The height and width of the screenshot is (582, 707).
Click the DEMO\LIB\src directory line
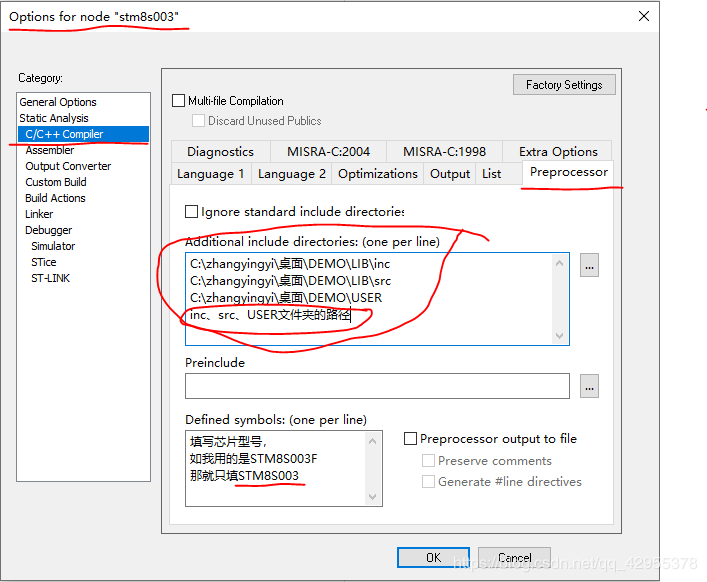pos(290,281)
